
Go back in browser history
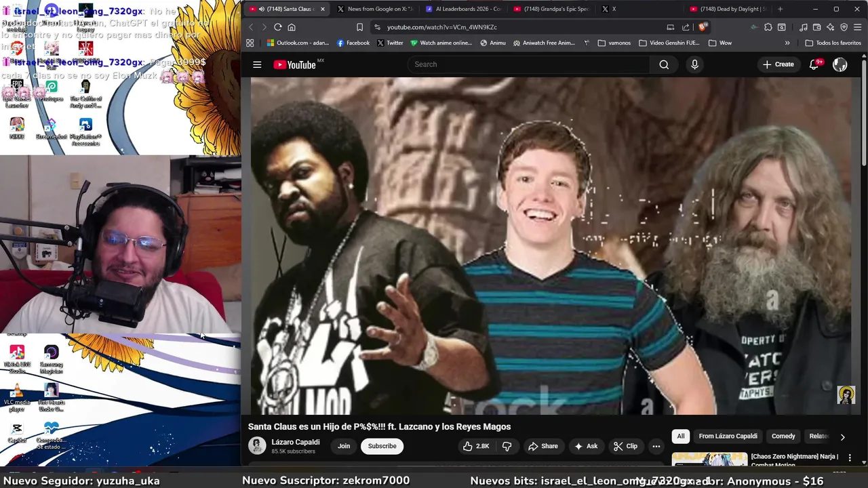250,27
